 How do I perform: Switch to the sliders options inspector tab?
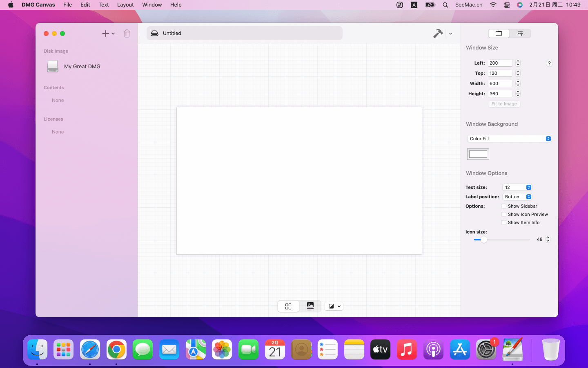point(520,34)
